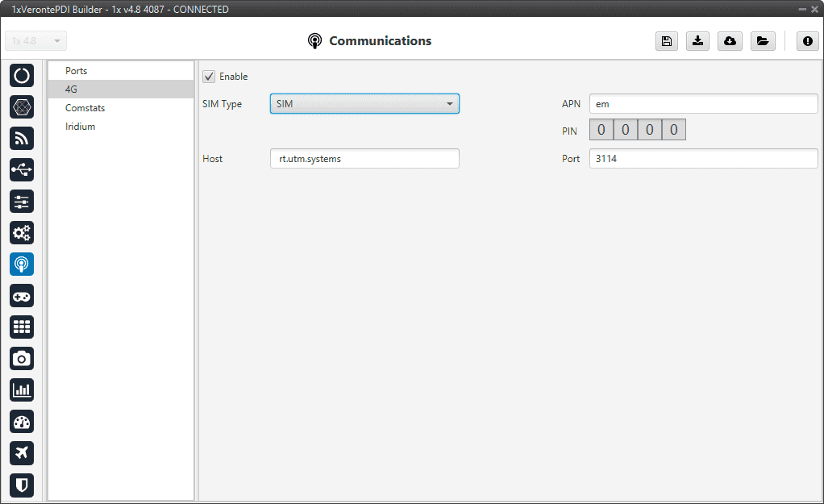Click the Port number field
The height and width of the screenshot is (504, 824).
point(703,159)
